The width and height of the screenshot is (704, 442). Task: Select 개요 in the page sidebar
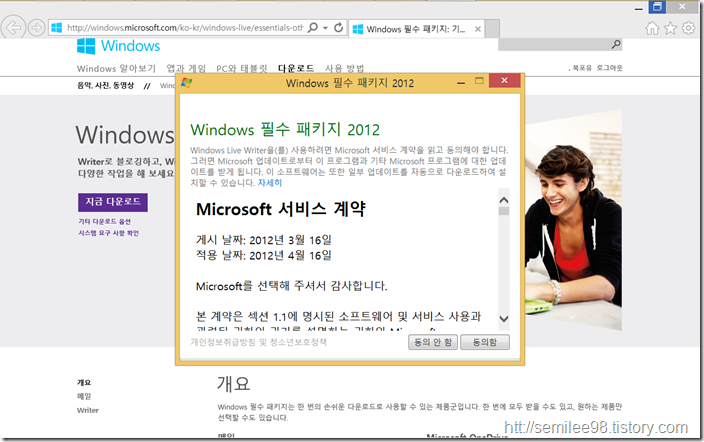click(x=84, y=382)
